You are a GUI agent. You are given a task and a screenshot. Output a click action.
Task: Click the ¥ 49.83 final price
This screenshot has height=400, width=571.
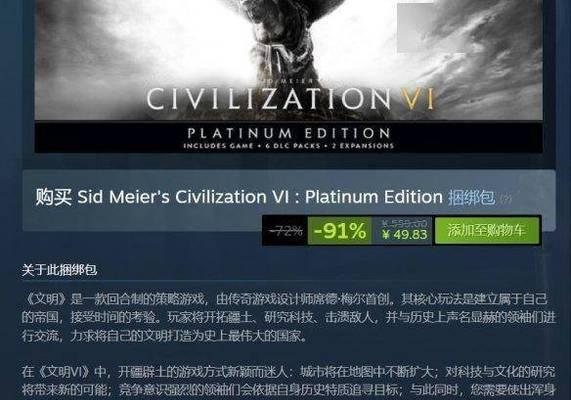click(404, 235)
